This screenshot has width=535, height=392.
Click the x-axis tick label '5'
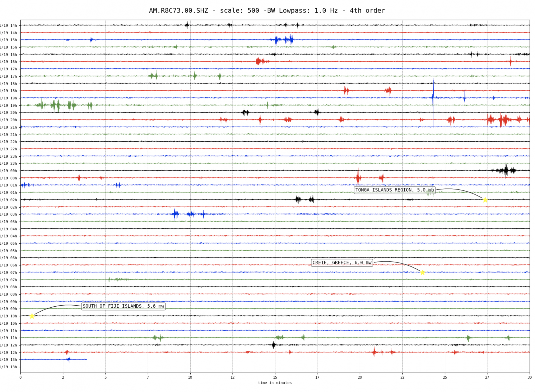pyautogui.click(x=106, y=377)
